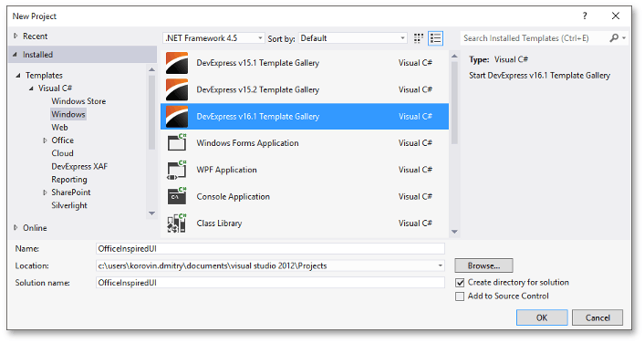
Task: Click the Name input field
Action: pos(270,248)
